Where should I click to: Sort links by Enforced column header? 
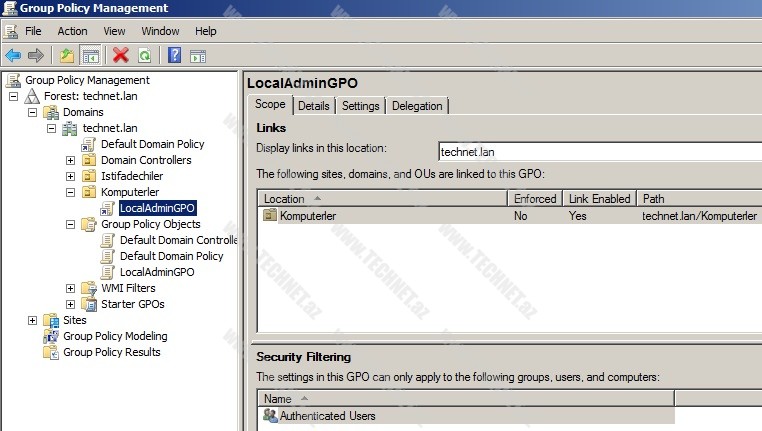click(535, 199)
